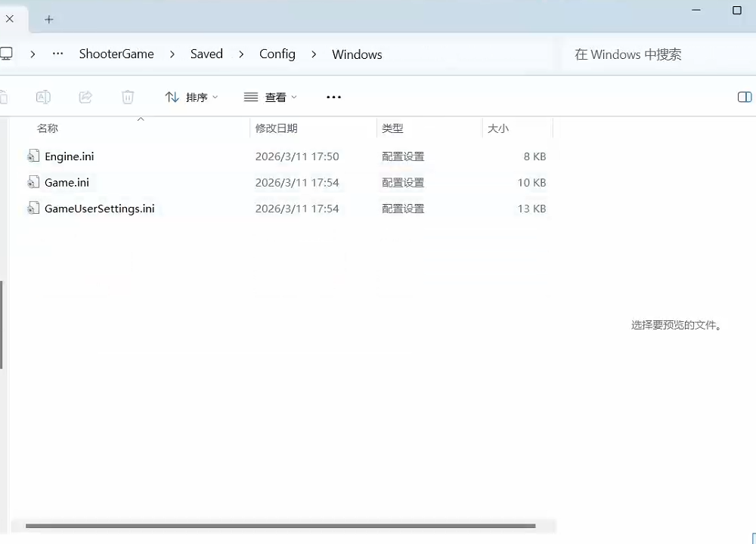This screenshot has height=544, width=756.
Task: Go to the Config folder in breadcrumb
Action: tap(277, 54)
